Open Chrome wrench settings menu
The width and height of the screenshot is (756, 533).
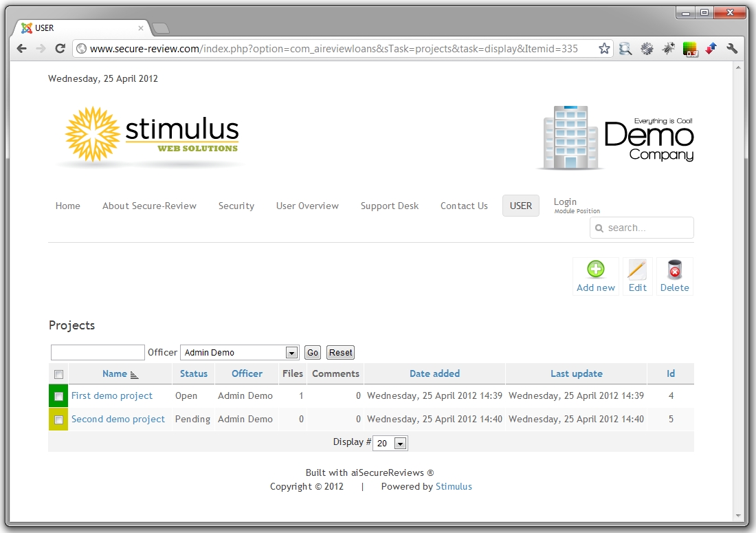tap(732, 49)
